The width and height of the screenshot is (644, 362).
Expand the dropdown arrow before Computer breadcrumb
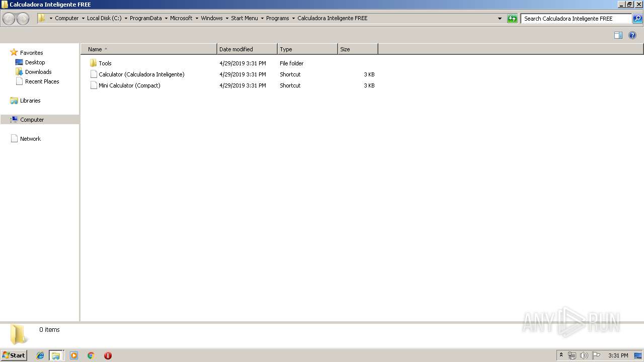pos(51,18)
